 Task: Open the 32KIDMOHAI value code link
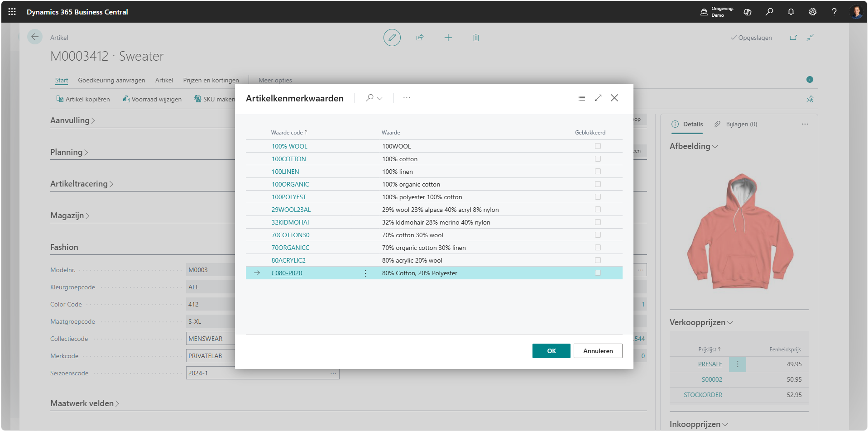click(x=290, y=222)
